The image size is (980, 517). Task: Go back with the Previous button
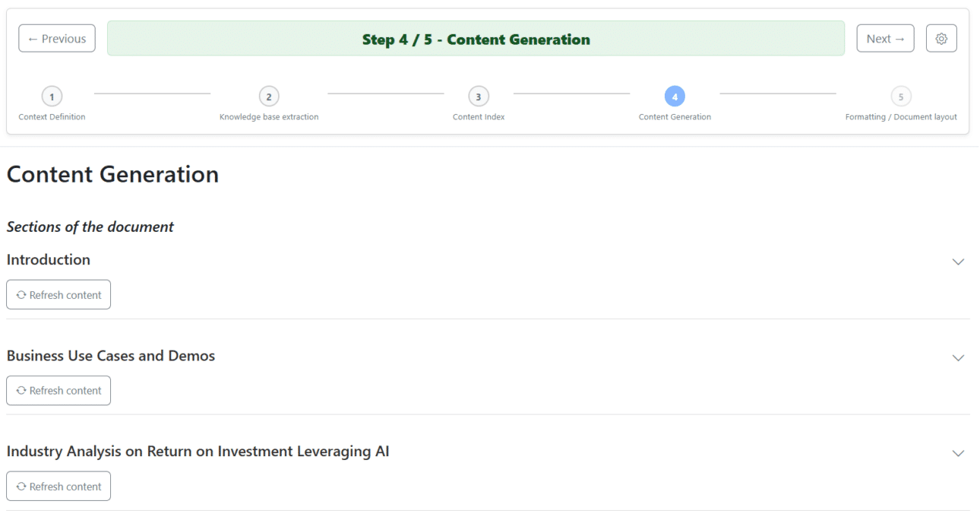tap(57, 38)
